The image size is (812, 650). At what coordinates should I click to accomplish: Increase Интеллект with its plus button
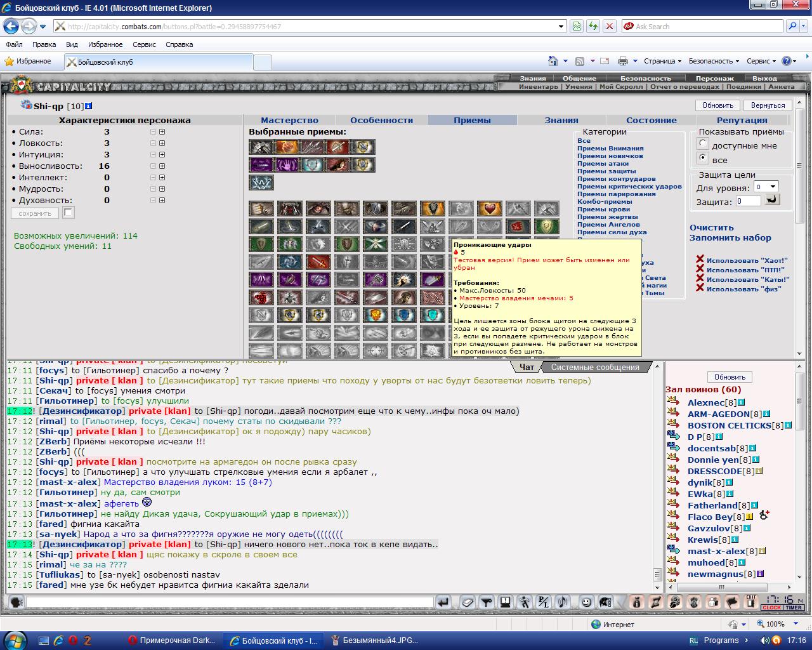[162, 178]
